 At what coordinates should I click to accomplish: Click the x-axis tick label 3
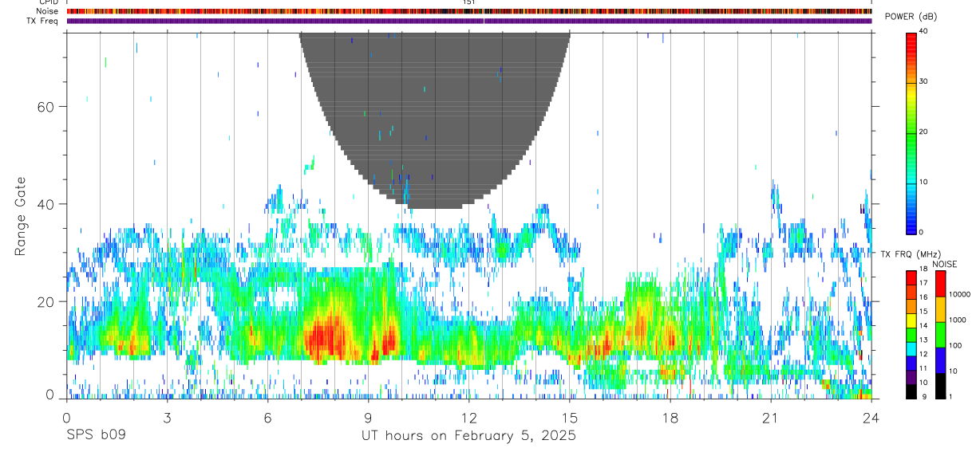tap(167, 419)
